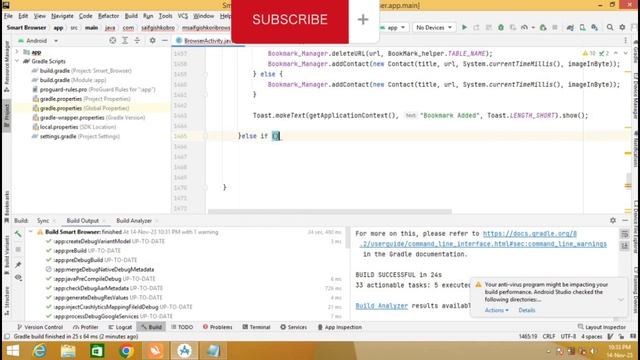Jump to next highlighted error arrow down
Viewport: 640px width, 360px height.
point(626,53)
